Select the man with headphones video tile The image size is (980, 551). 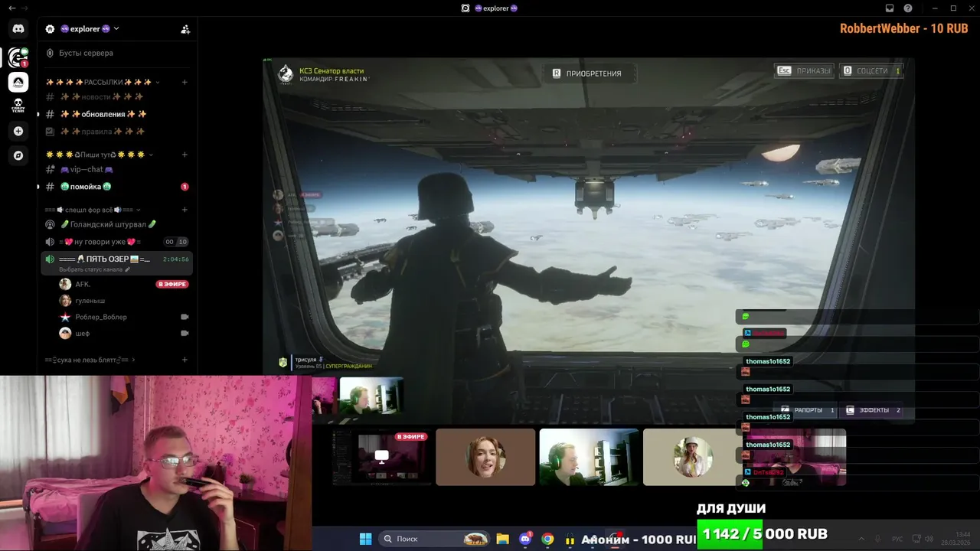click(x=589, y=457)
